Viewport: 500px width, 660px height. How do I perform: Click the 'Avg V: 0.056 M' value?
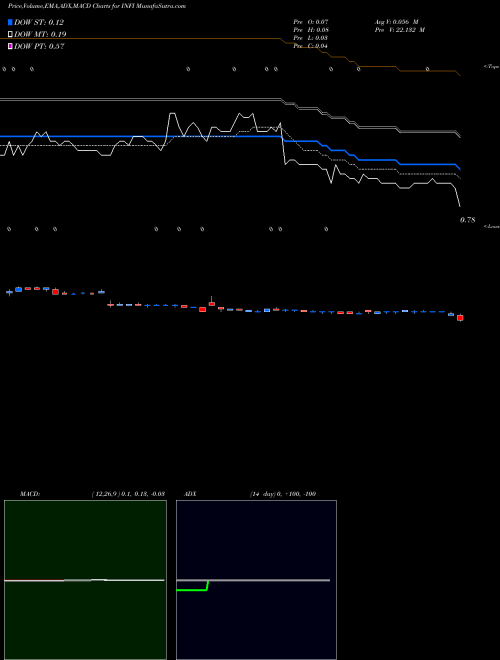pos(396,22)
